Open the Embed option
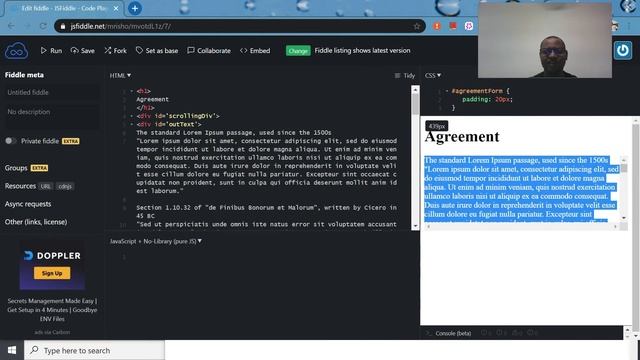 (x=255, y=51)
